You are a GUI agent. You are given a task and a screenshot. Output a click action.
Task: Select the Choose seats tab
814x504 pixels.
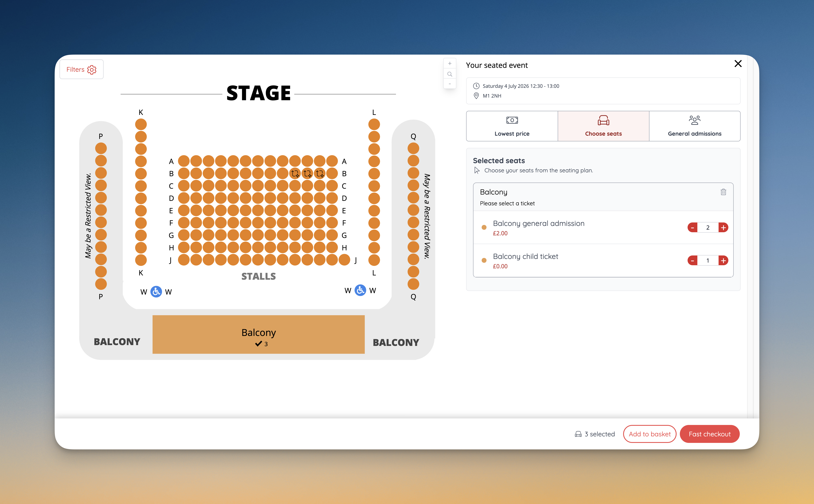(x=603, y=126)
